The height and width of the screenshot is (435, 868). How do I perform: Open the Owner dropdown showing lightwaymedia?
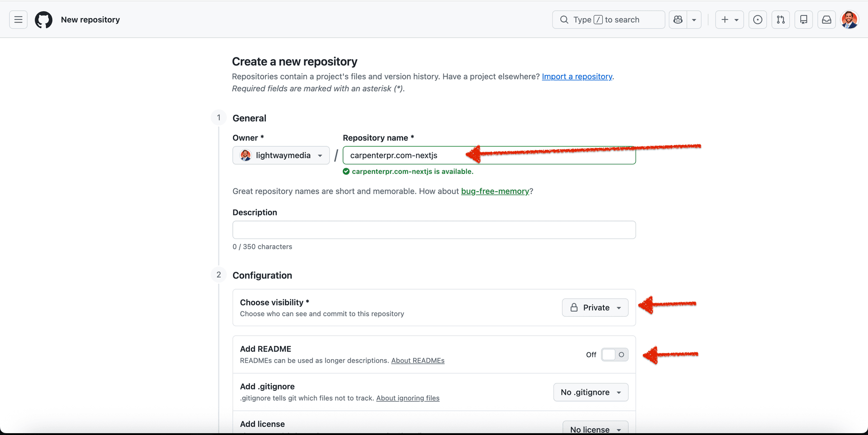click(281, 155)
